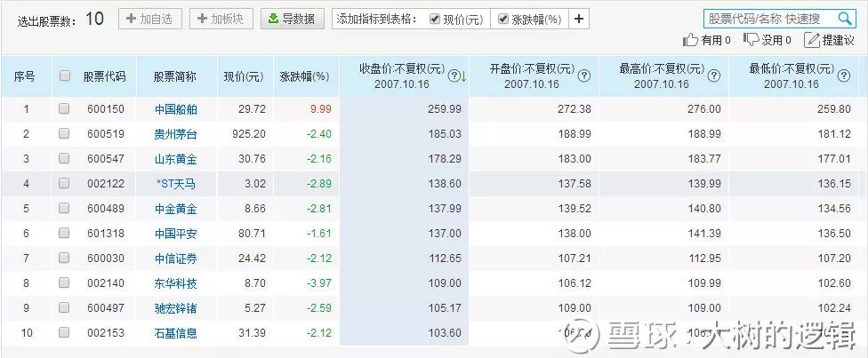This screenshot has width=868, height=358.
Task: Toggle the 现价(元) indicator checkbox
Action: pyautogui.click(x=435, y=20)
